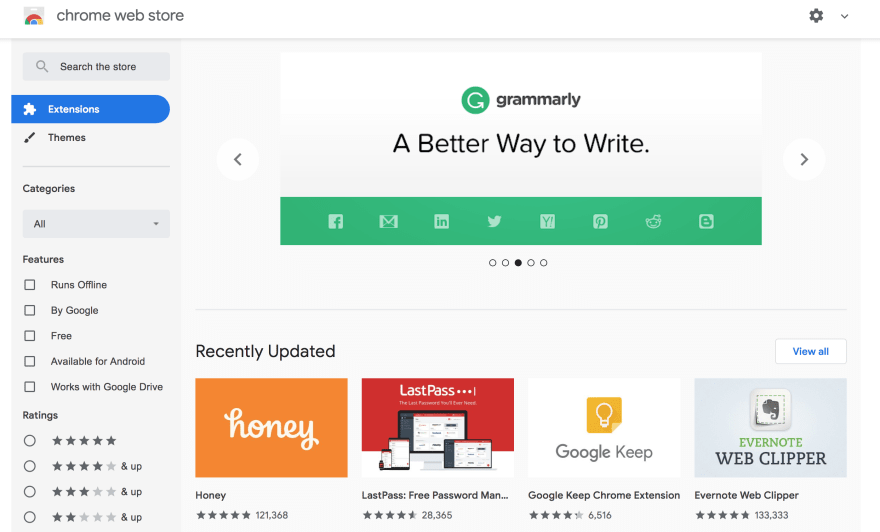The width and height of the screenshot is (880, 532).
Task: Jump to fourth carousel dot
Action: click(x=531, y=263)
